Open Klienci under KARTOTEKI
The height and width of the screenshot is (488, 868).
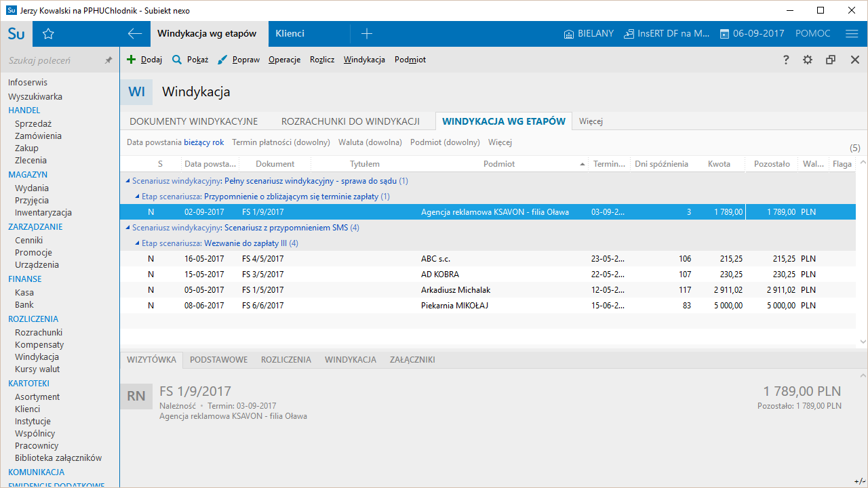coord(27,409)
